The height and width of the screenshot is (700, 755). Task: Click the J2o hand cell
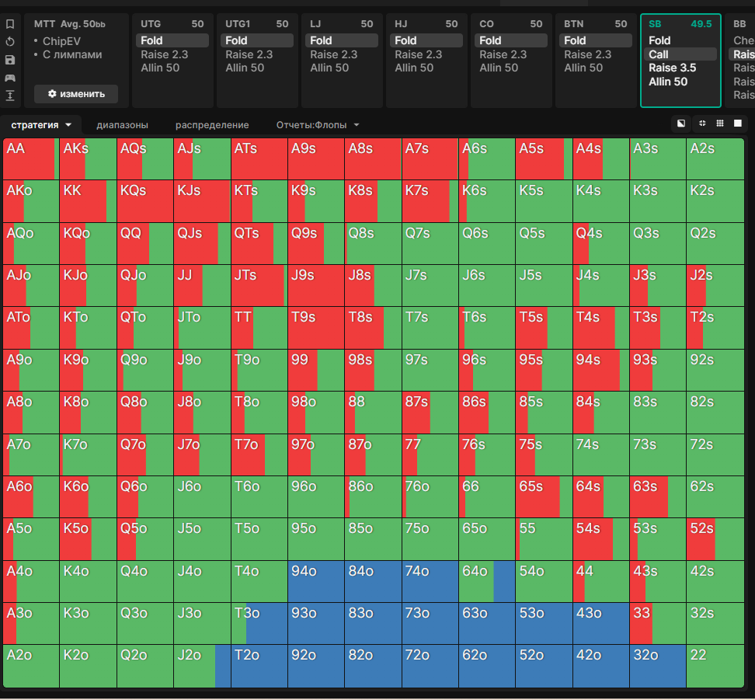click(x=202, y=667)
